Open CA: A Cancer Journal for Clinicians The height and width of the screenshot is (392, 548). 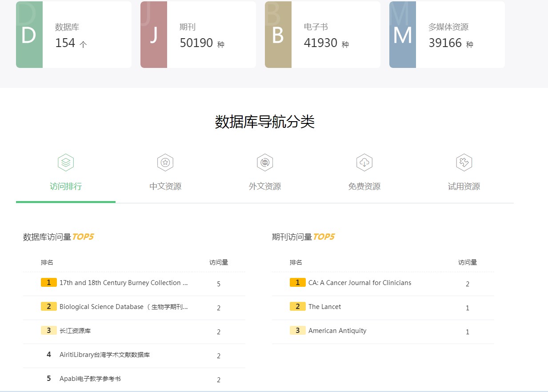(360, 283)
